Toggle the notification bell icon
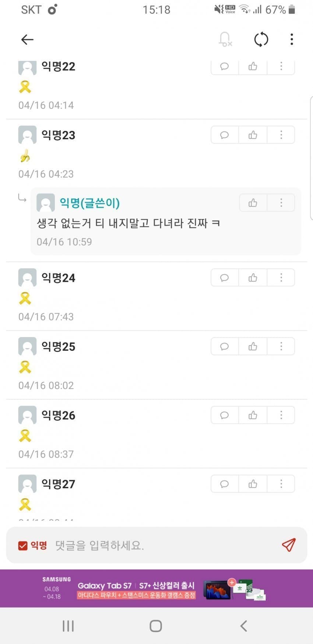313x644 pixels. pos(225,39)
